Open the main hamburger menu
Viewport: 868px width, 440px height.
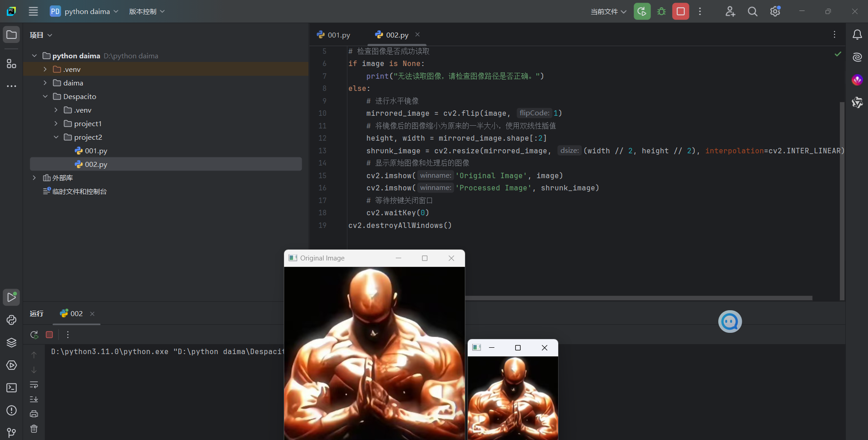point(33,11)
